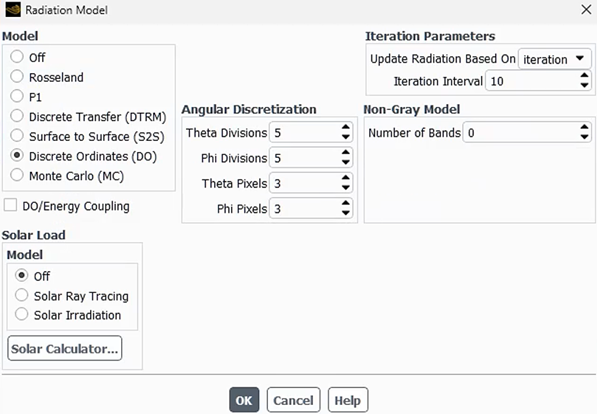597x414 pixels.
Task: Open Update Radiation Based On dropdown
Action: tap(554, 59)
